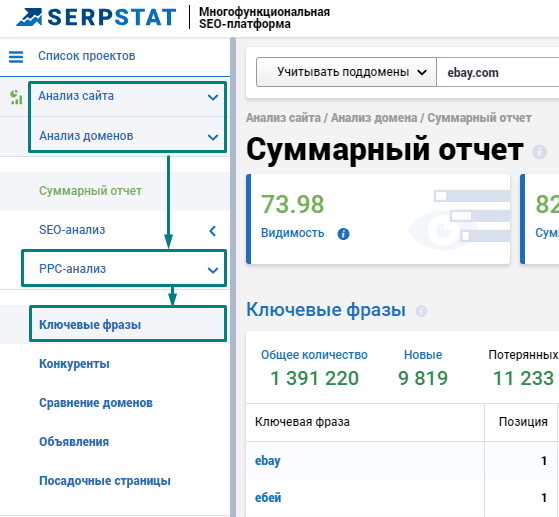Click the Serpstat logo
The width and height of the screenshot is (559, 517).
(96, 17)
